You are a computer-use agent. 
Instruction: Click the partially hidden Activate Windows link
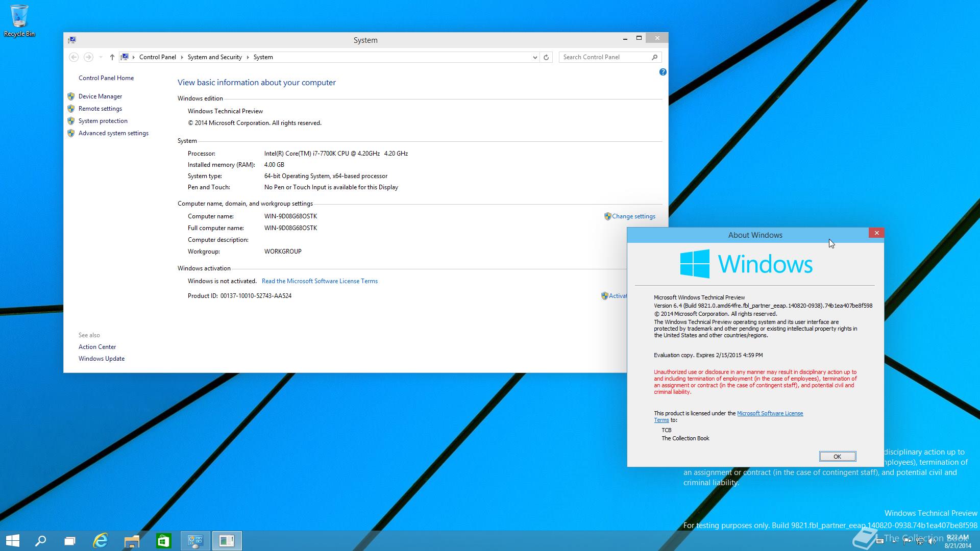615,296
